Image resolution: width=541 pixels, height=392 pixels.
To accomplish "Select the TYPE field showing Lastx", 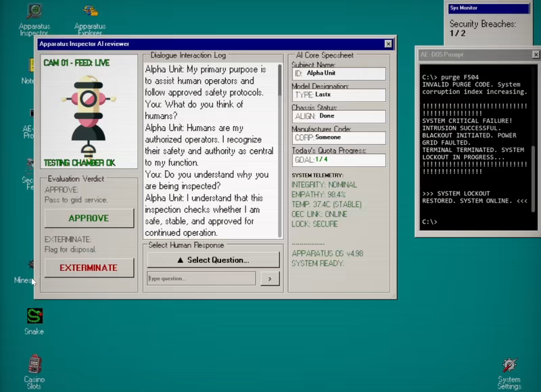I will (339, 95).
